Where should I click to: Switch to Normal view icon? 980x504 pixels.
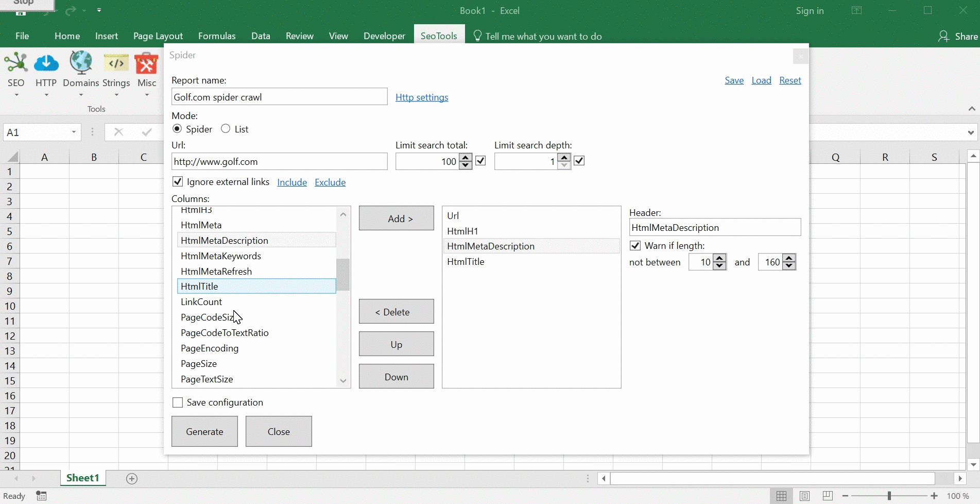pyautogui.click(x=781, y=496)
